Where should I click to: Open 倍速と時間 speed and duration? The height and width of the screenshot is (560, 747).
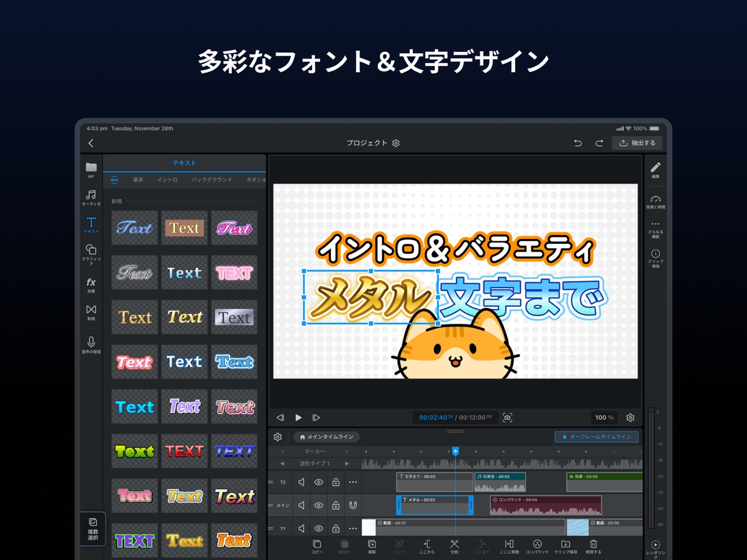click(x=655, y=202)
